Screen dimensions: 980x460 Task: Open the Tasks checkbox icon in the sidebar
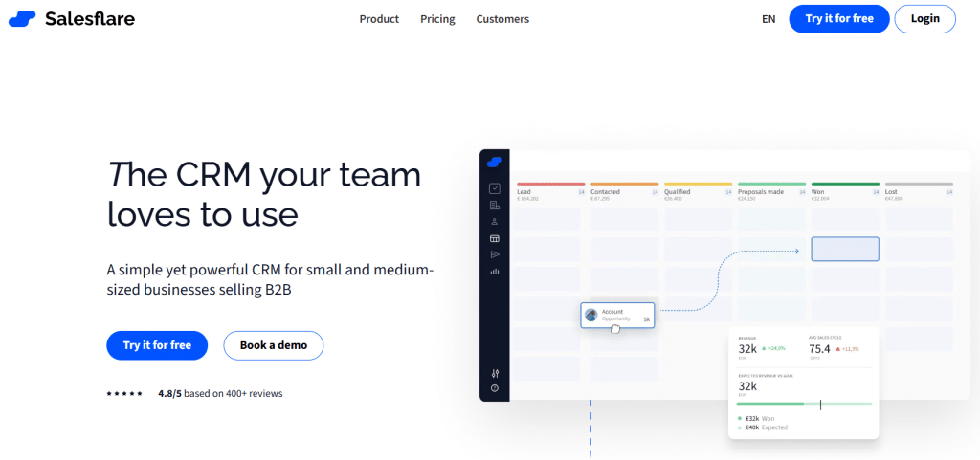(x=495, y=187)
